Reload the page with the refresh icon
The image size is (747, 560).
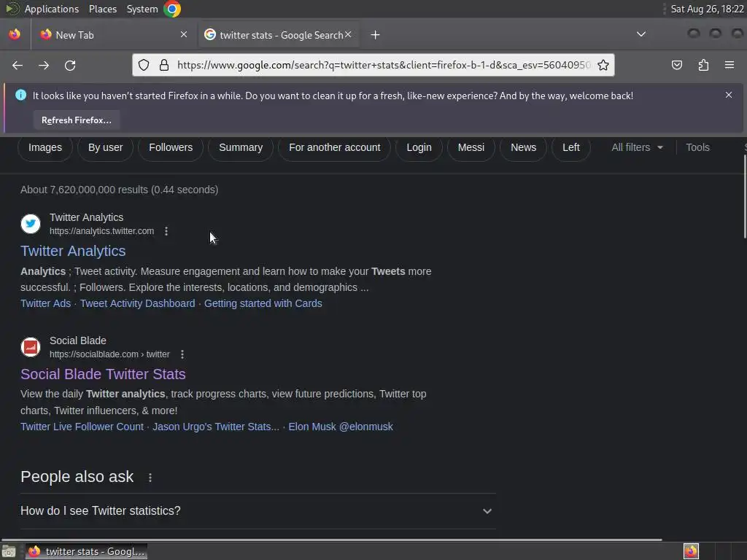[70, 65]
